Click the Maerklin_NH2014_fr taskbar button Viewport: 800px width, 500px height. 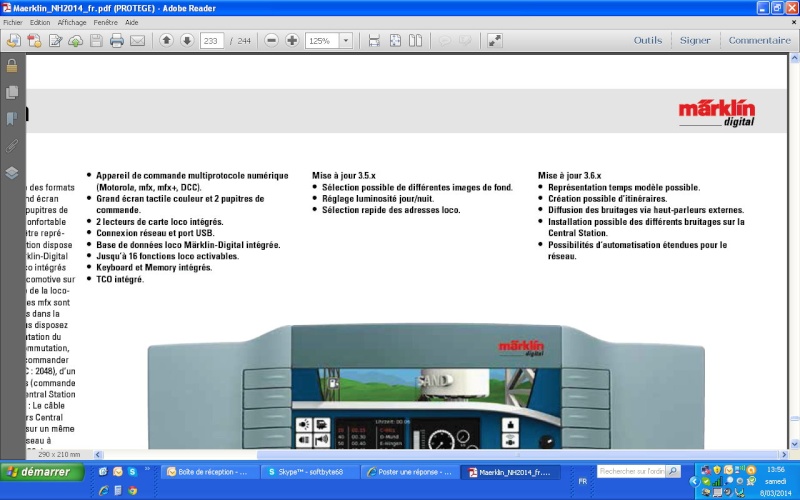click(510, 472)
